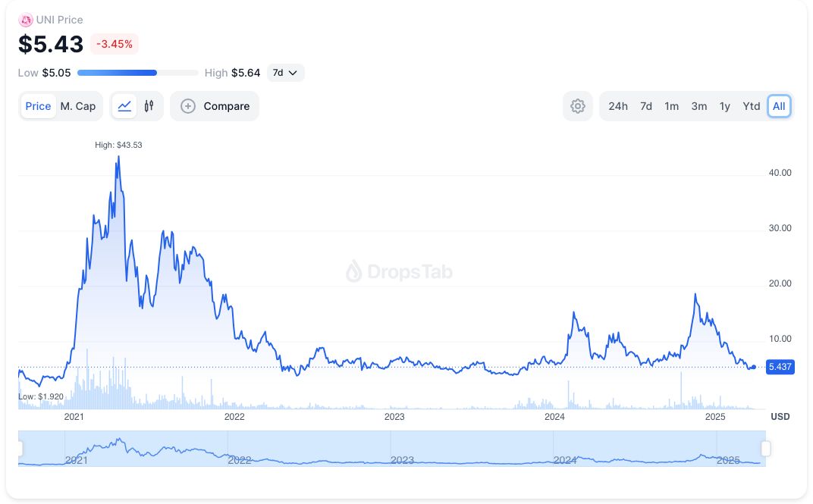Select the Ytd timeframe
Image resolution: width=813 pixels, height=504 pixels.
(752, 106)
